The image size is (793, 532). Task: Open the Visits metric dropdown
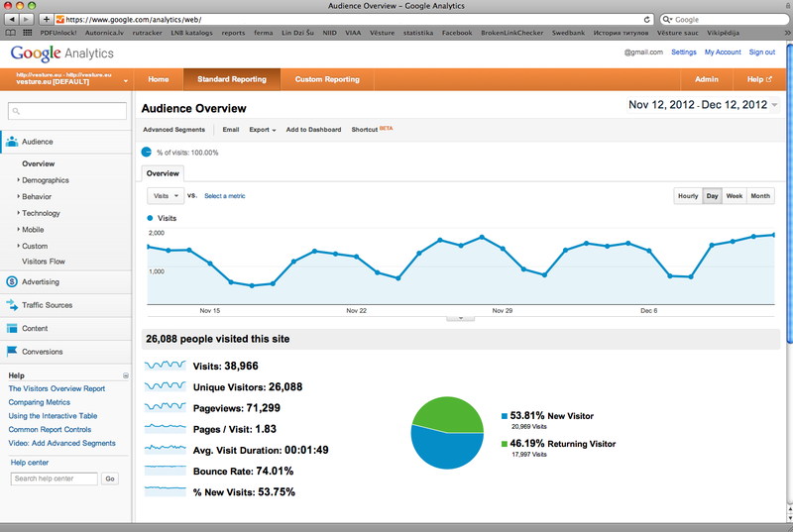tap(165, 196)
